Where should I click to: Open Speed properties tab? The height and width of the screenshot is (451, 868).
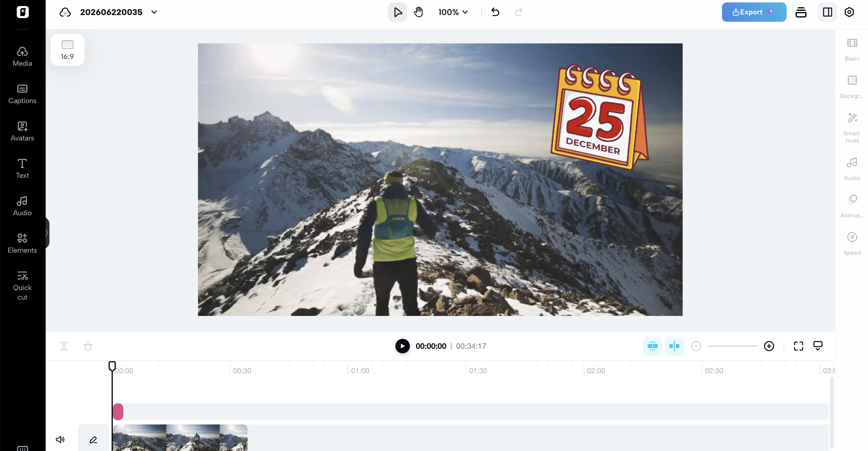(x=852, y=244)
